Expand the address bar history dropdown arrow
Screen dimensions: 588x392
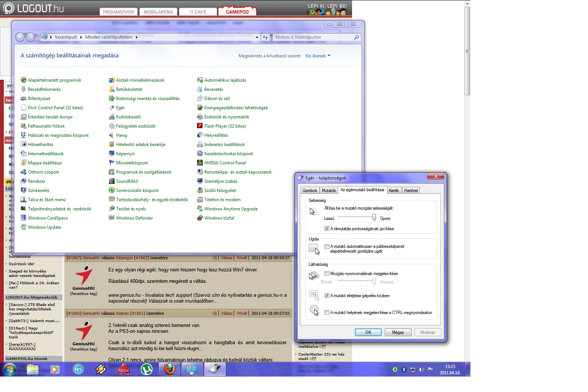click(x=257, y=37)
